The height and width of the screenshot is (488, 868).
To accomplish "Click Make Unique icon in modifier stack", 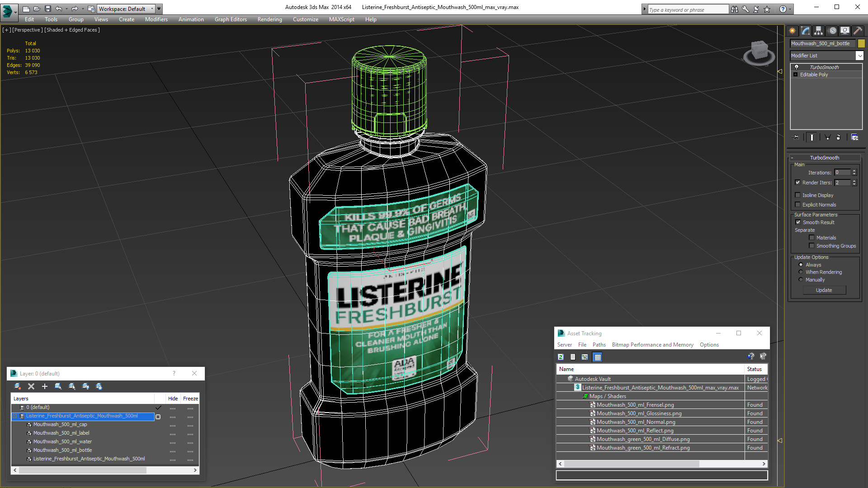I will [827, 137].
